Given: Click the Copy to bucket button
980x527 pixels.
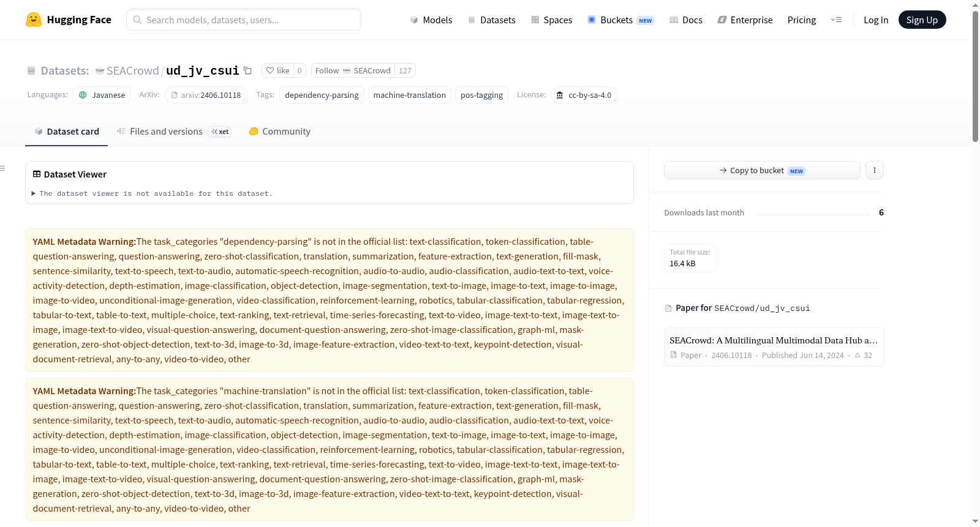Looking at the screenshot, I should click(762, 170).
